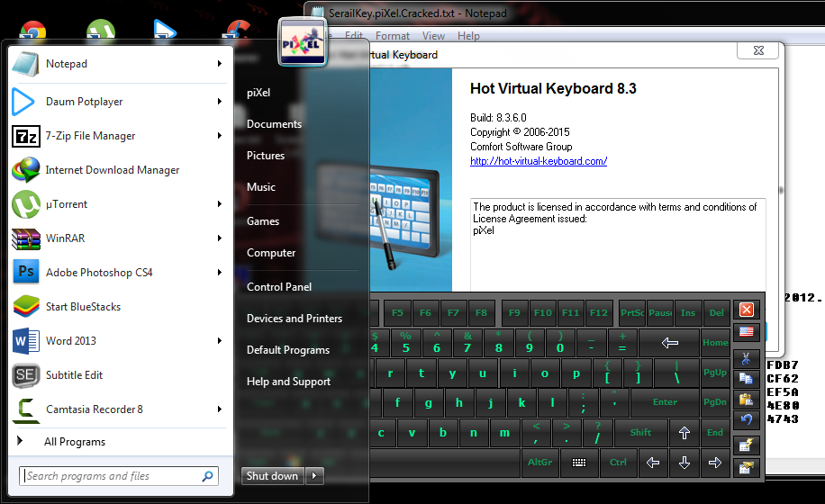Click the Chrome icon on the desktop
This screenshot has width=825, height=504.
32,31
